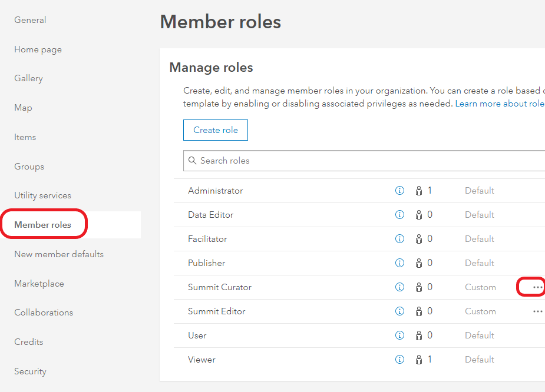Expand Summit Editor options ellipsis

click(537, 311)
